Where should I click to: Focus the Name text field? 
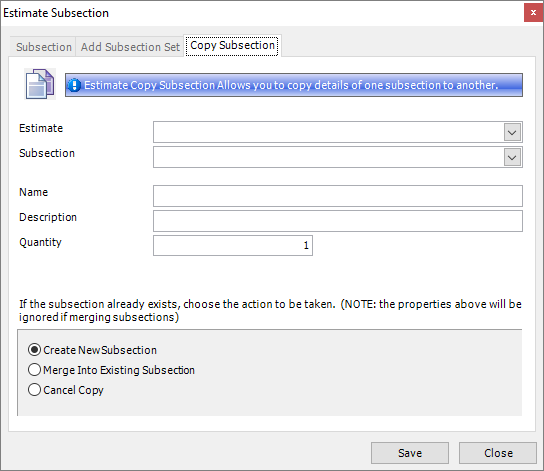coord(338,196)
